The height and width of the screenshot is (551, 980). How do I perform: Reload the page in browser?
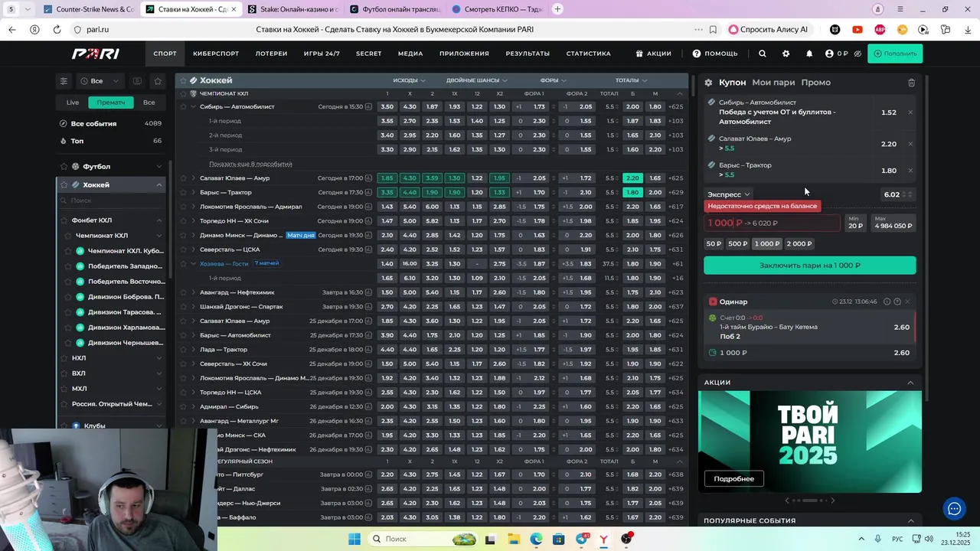(57, 30)
